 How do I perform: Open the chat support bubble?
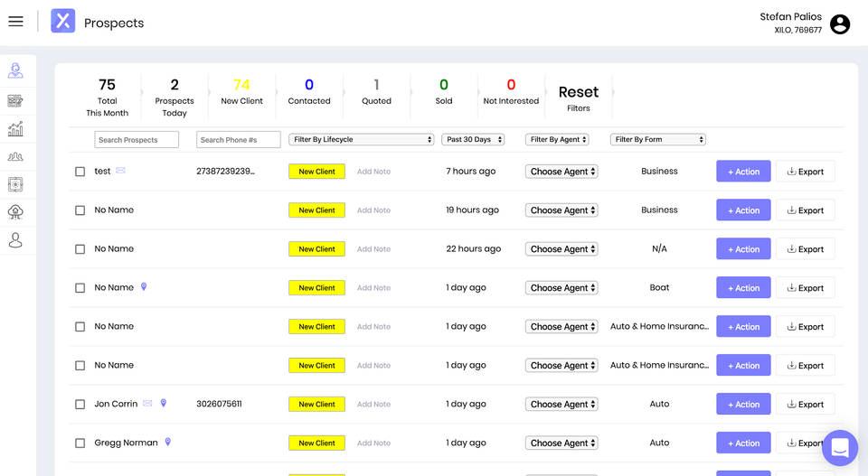(x=840, y=448)
